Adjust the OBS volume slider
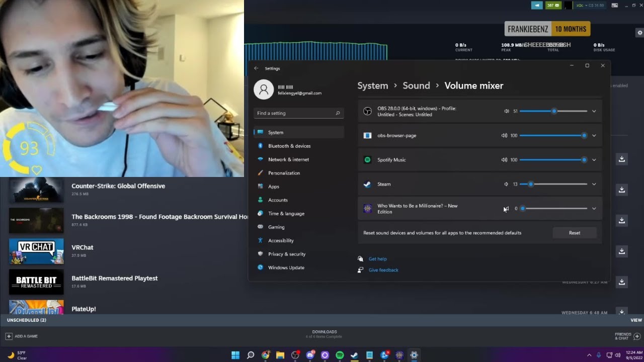The width and height of the screenshot is (644, 362). point(553,111)
